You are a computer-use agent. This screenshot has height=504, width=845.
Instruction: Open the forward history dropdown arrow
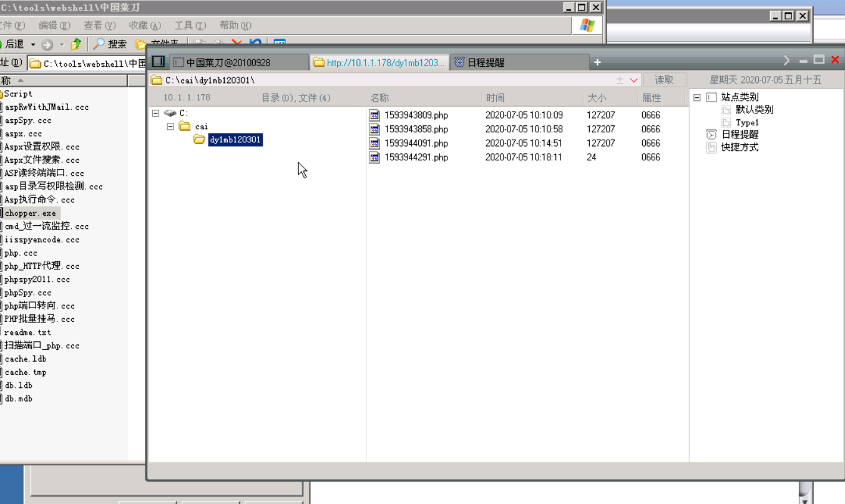click(62, 44)
